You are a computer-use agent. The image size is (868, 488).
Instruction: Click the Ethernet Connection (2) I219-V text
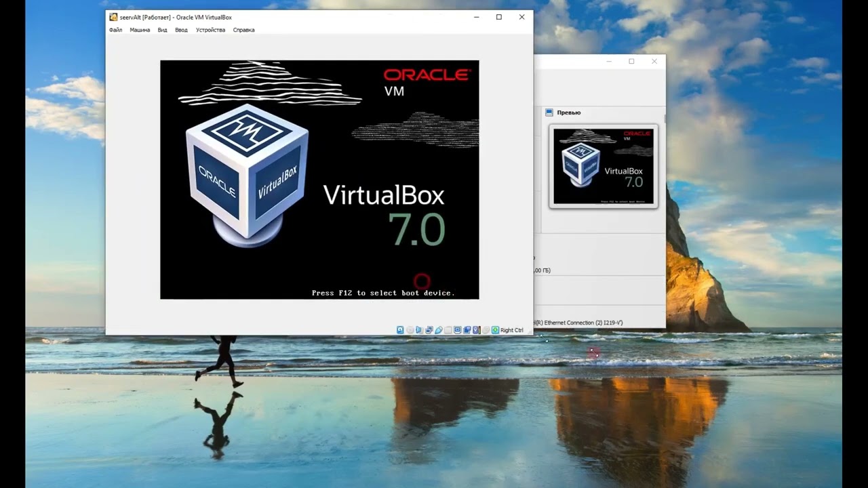point(583,323)
